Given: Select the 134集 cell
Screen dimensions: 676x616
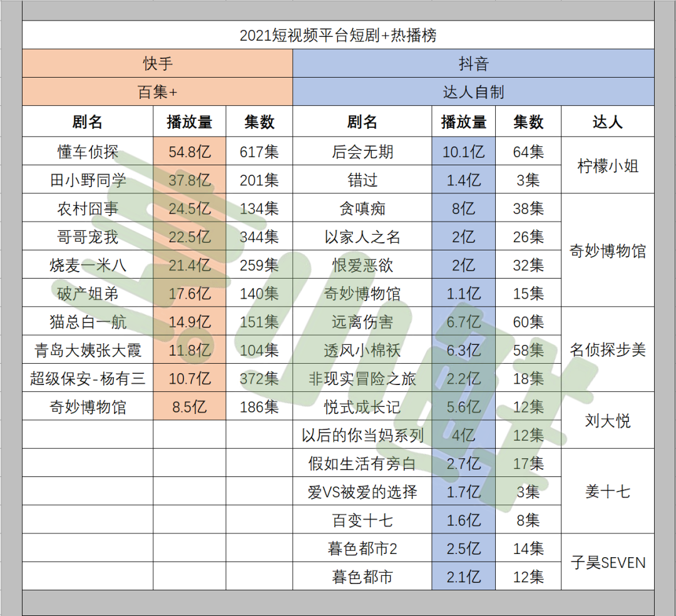Looking at the screenshot, I should (259, 208).
